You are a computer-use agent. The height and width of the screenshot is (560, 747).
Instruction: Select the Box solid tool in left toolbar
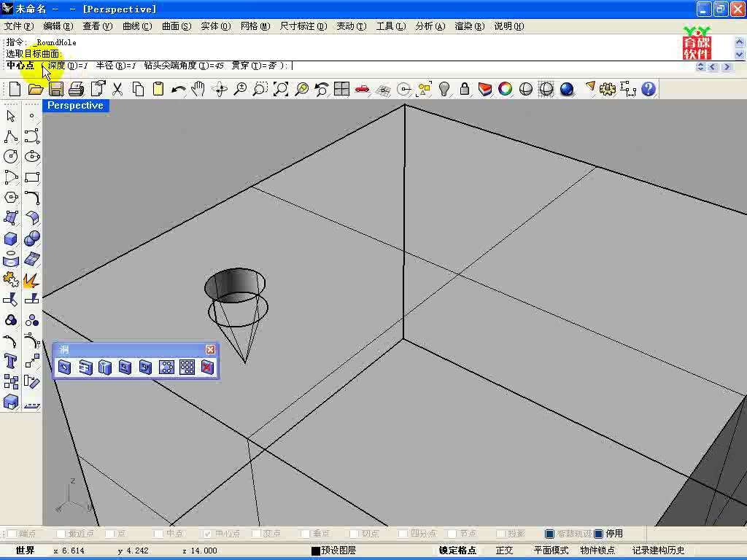click(x=11, y=238)
